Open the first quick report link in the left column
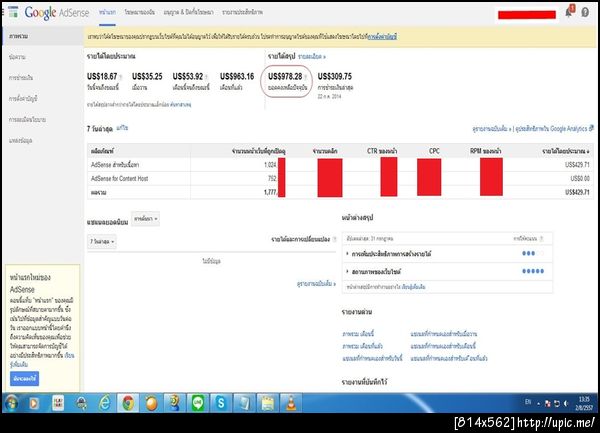The image size is (600, 433). pos(358,334)
